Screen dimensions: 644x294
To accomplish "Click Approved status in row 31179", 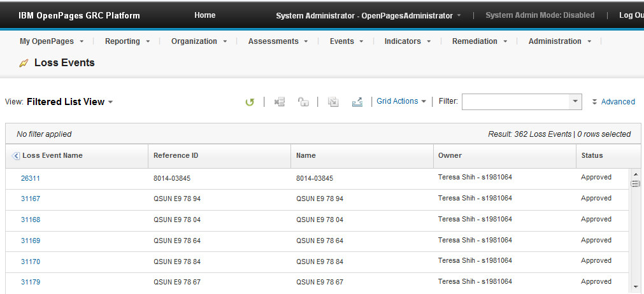I will (x=596, y=281).
